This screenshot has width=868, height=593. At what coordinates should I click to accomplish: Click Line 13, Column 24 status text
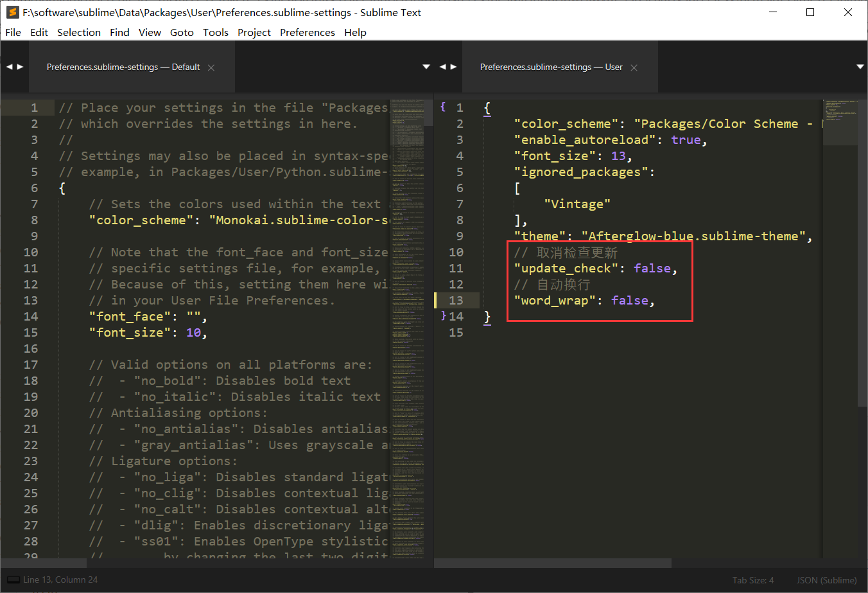pos(60,580)
